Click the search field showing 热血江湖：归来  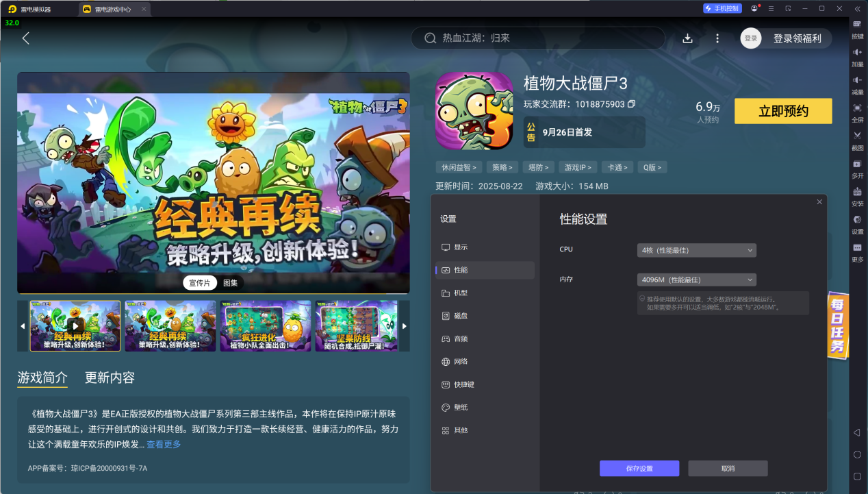pos(538,38)
